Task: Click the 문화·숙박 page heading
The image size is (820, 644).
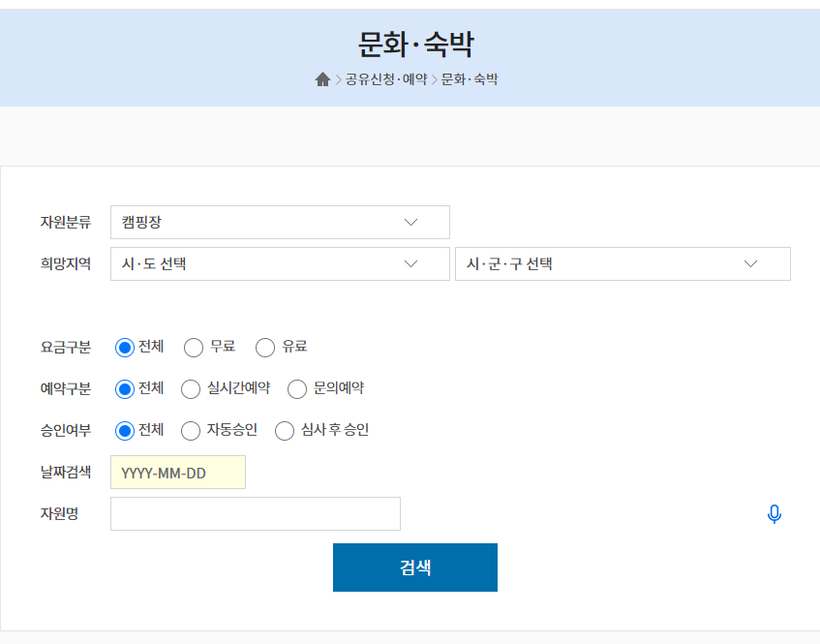Action: click(415, 45)
